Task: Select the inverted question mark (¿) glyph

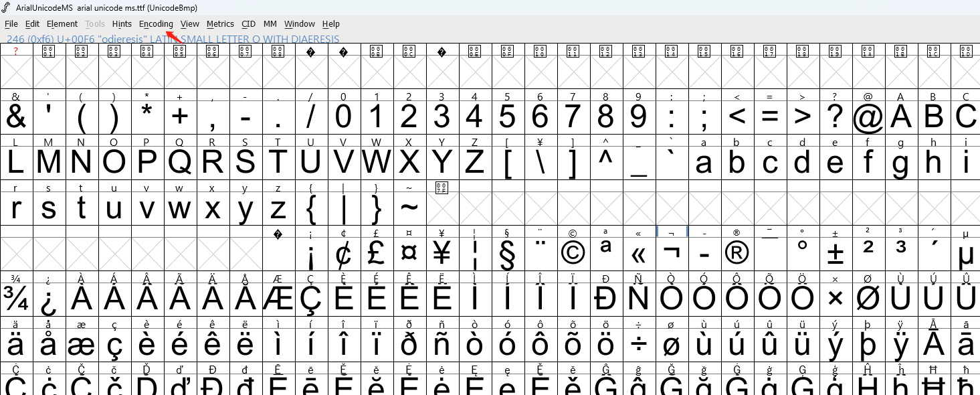Action: coord(49,299)
